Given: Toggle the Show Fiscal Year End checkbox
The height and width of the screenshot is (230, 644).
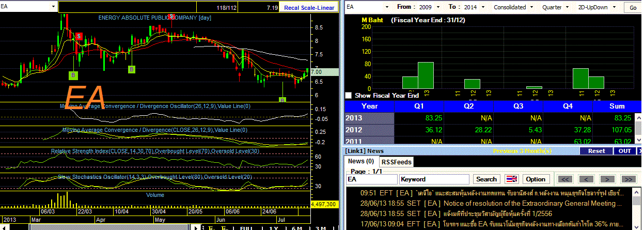Looking at the screenshot, I should click(x=348, y=95).
